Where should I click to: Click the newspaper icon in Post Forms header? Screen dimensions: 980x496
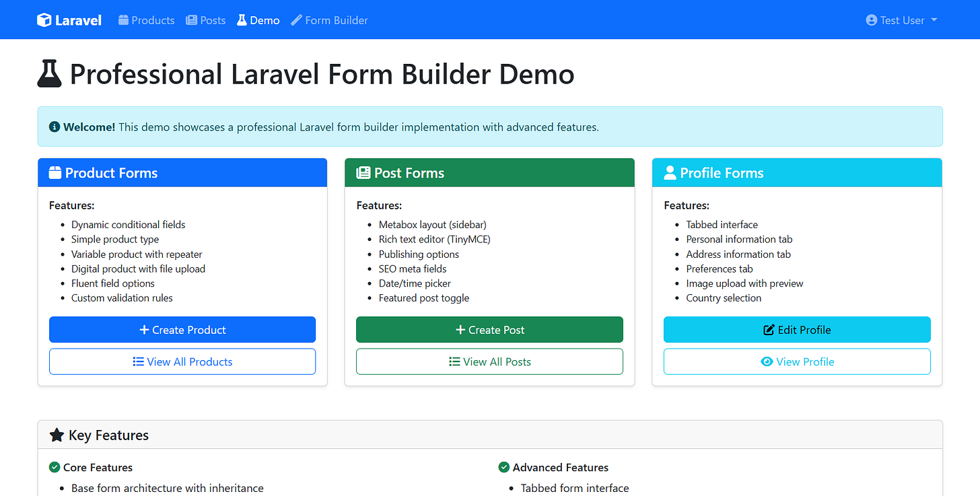coord(363,173)
